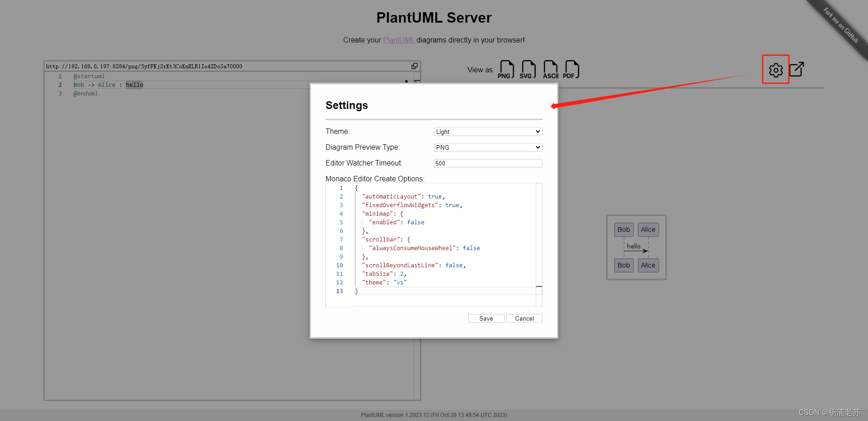Open the PlantUML hyperlink
Screen dimensions: 868x421
[x=398, y=40]
